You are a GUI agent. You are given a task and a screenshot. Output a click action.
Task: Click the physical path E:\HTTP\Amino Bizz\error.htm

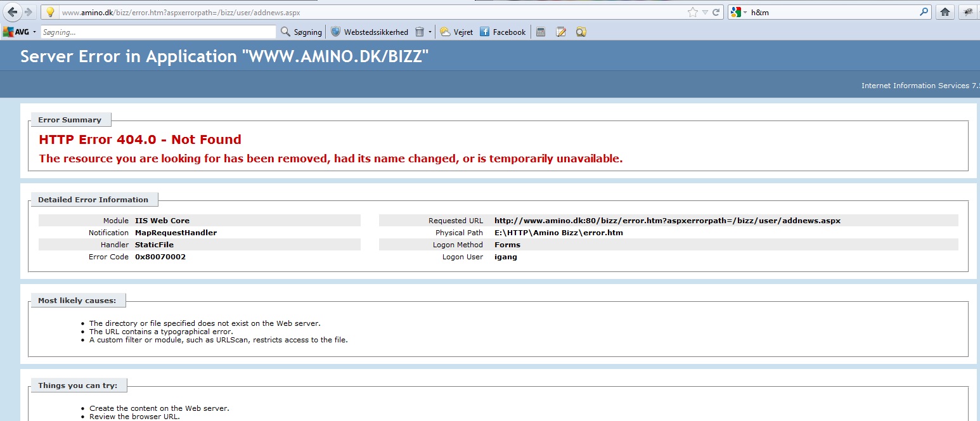tap(559, 233)
